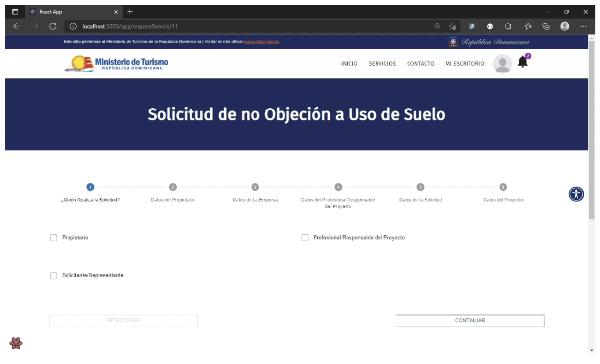Open the user profile avatar
The image size is (600, 364).
502,64
